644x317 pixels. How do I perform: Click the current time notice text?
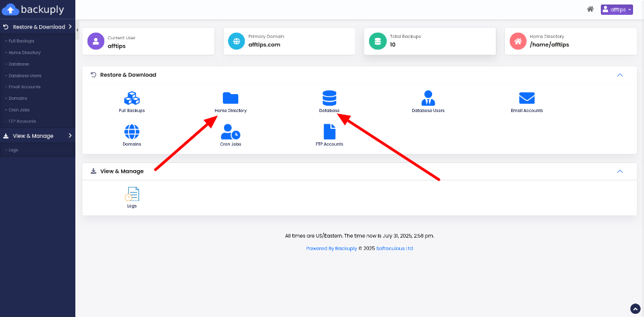click(359, 236)
